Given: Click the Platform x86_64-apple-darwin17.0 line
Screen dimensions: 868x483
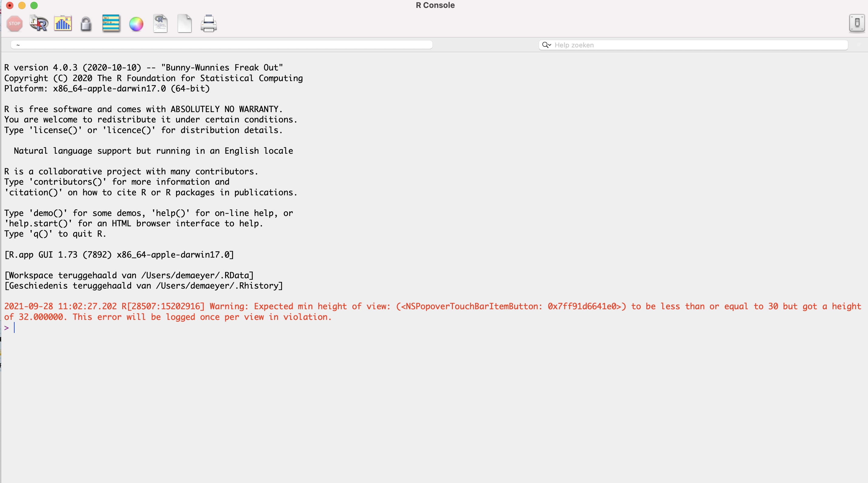Looking at the screenshot, I should tap(107, 88).
